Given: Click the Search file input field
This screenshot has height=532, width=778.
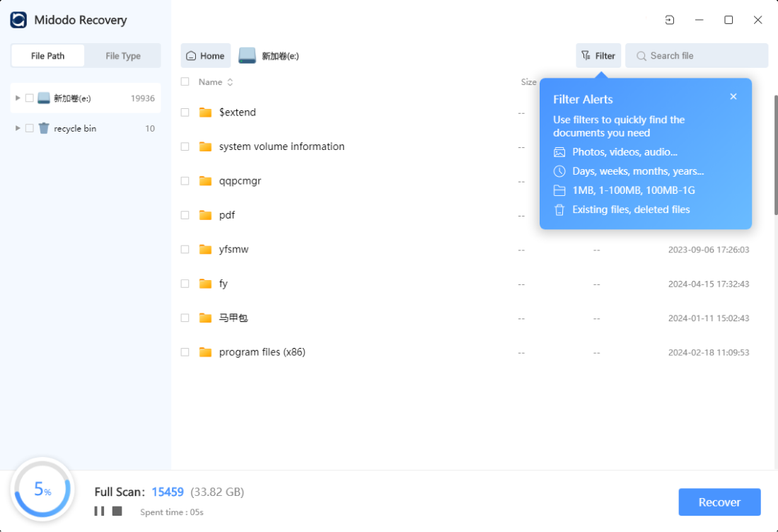Looking at the screenshot, I should [697, 56].
